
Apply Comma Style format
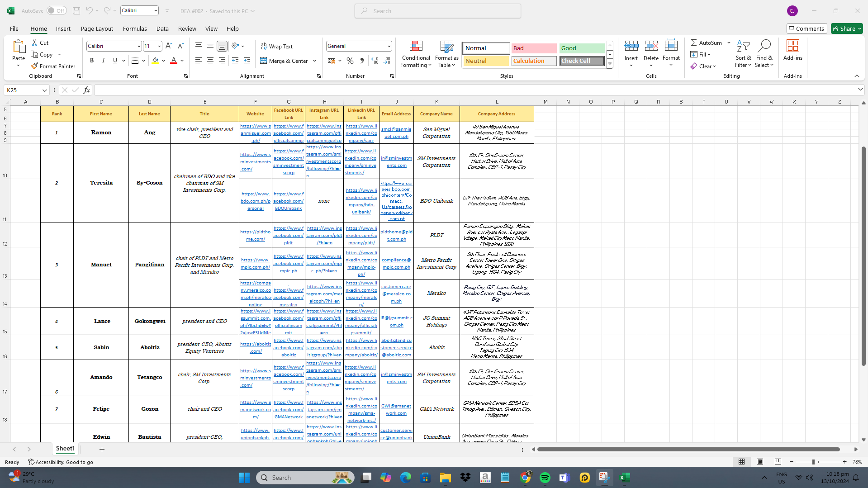click(362, 61)
